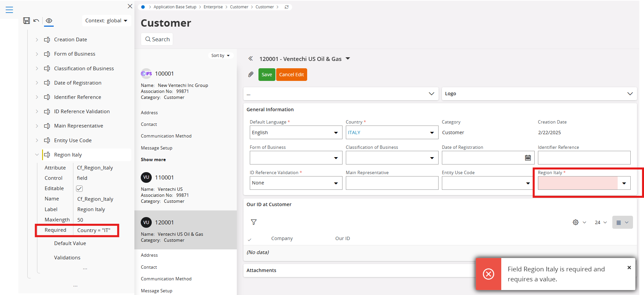
Task: Open the Sort by dropdown
Action: click(220, 56)
